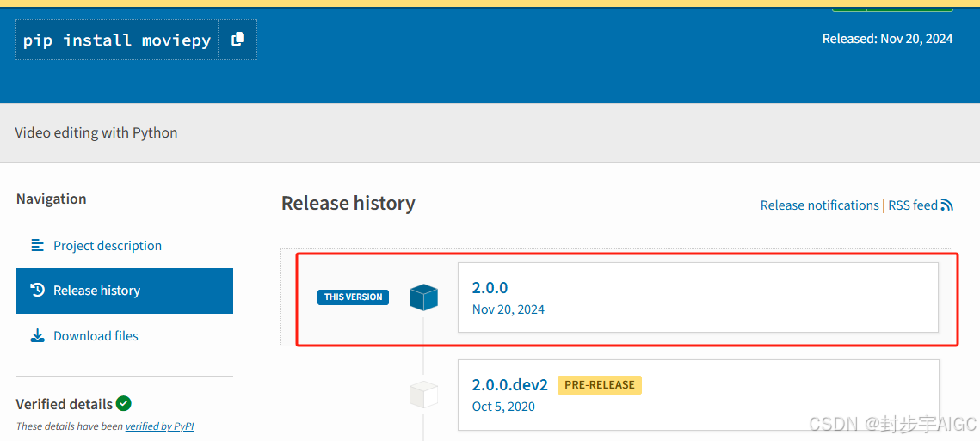Open version 2.0.0 release card
The width and height of the screenshot is (980, 441).
point(698,297)
